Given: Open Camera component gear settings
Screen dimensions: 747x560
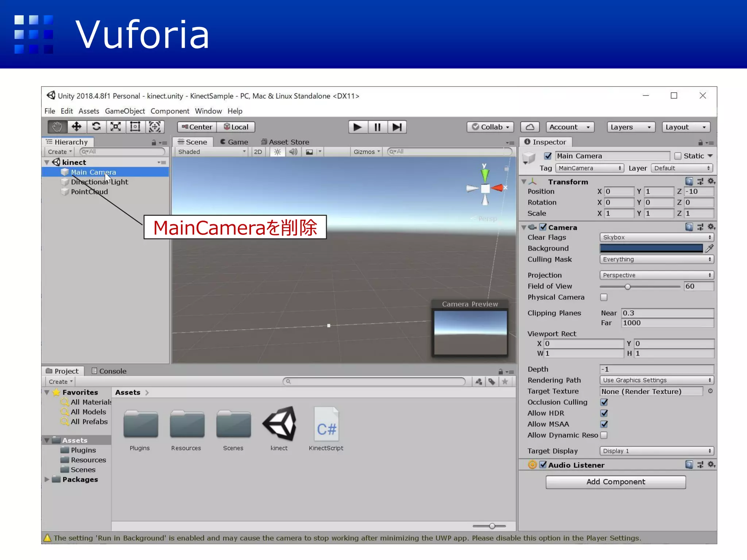Looking at the screenshot, I should point(711,227).
